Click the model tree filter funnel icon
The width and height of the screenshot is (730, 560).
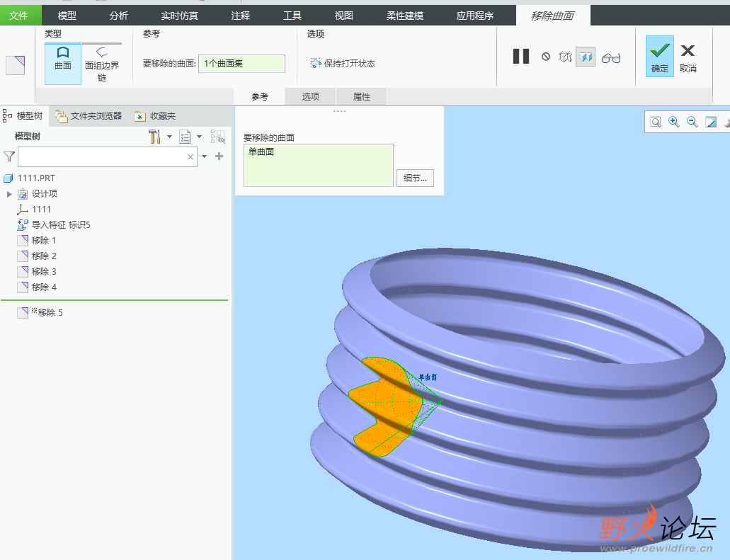8,156
